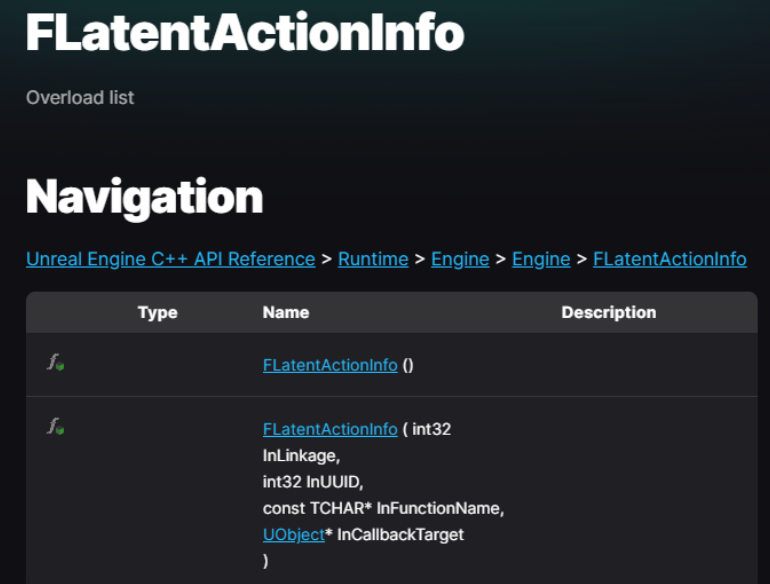The height and width of the screenshot is (584, 770).
Task: Click the Overload list subtitle text
Action: tap(80, 97)
